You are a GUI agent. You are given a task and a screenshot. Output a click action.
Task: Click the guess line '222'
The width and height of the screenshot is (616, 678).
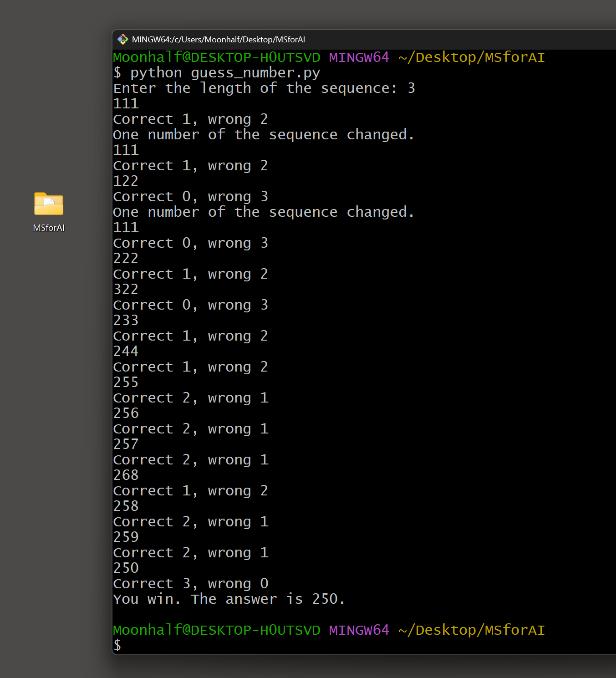click(x=126, y=258)
